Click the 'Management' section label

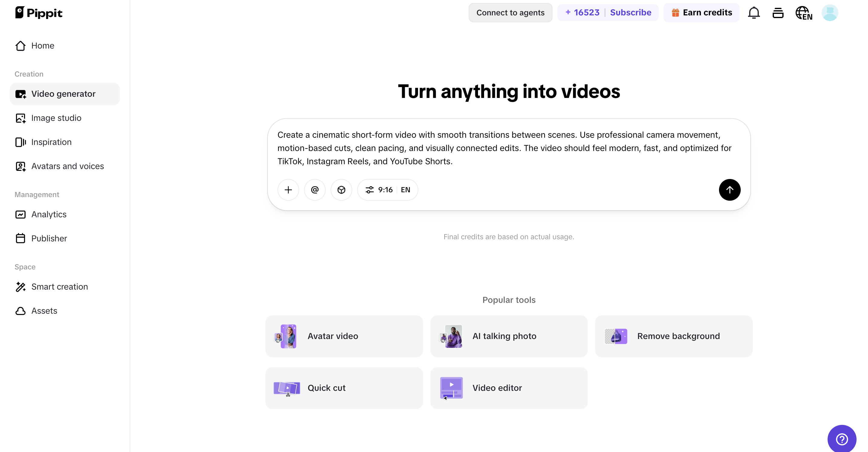point(37,195)
